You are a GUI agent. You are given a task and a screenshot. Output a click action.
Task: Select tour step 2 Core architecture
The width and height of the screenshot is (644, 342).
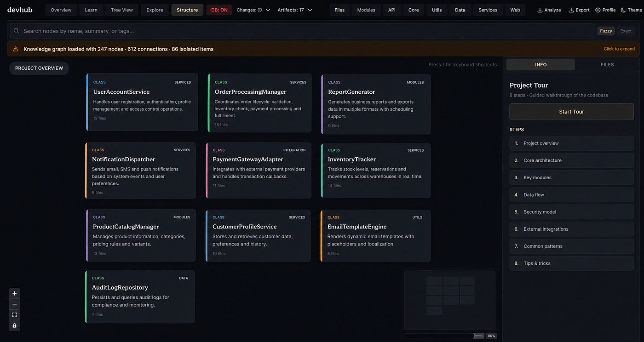[x=571, y=160]
